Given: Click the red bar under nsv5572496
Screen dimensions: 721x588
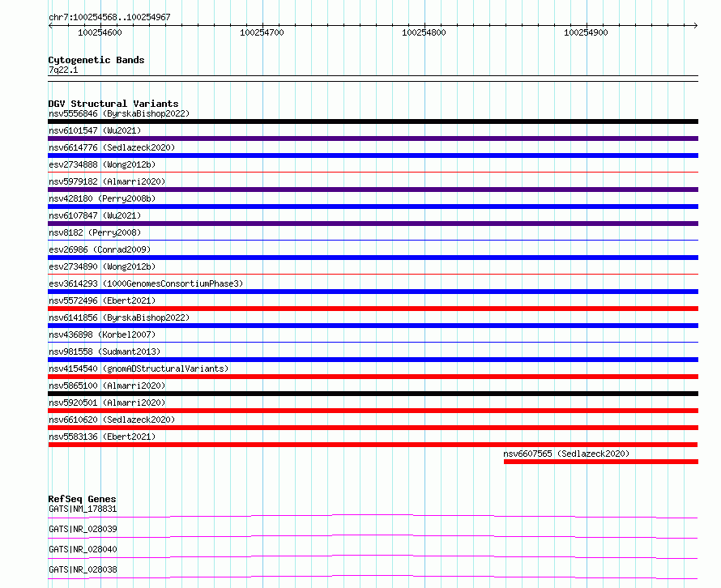Looking at the screenshot, I should 373,309.
